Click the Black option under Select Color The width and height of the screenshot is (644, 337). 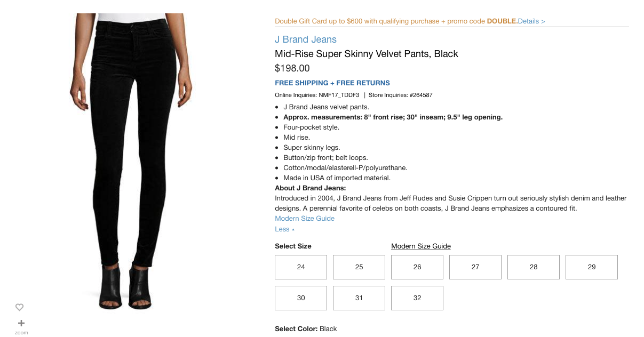(x=328, y=328)
